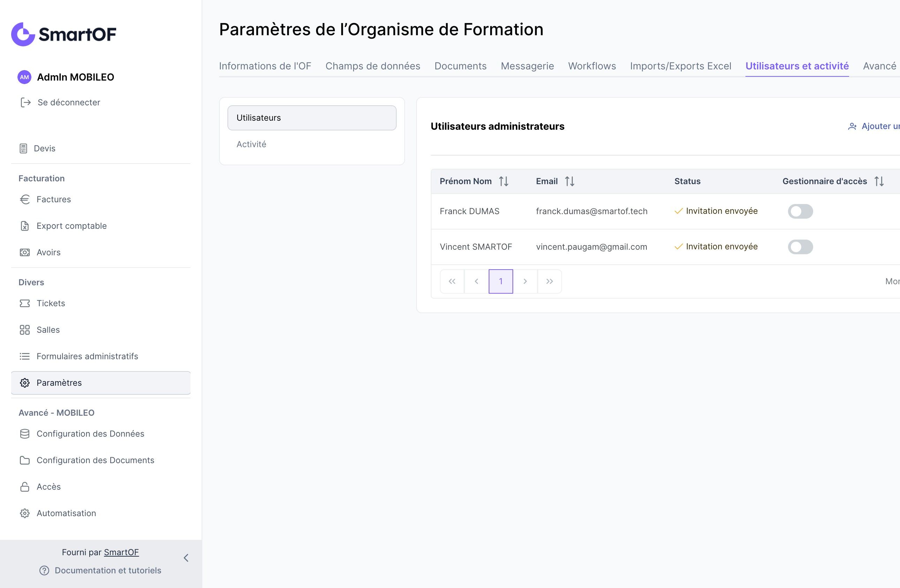Image resolution: width=900 pixels, height=588 pixels.
Task: Collapse the sidebar with the chevron
Action: click(186, 558)
